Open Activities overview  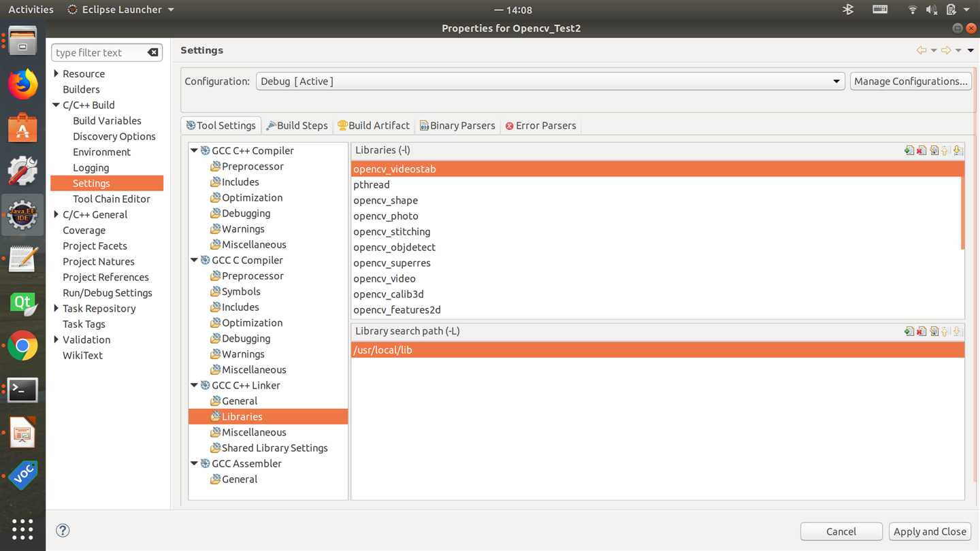tap(31, 10)
